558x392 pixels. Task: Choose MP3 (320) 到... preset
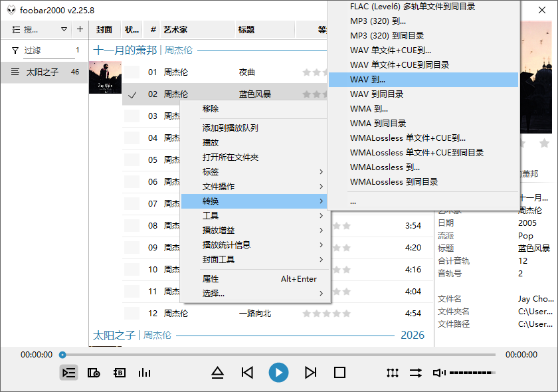[x=424, y=21]
